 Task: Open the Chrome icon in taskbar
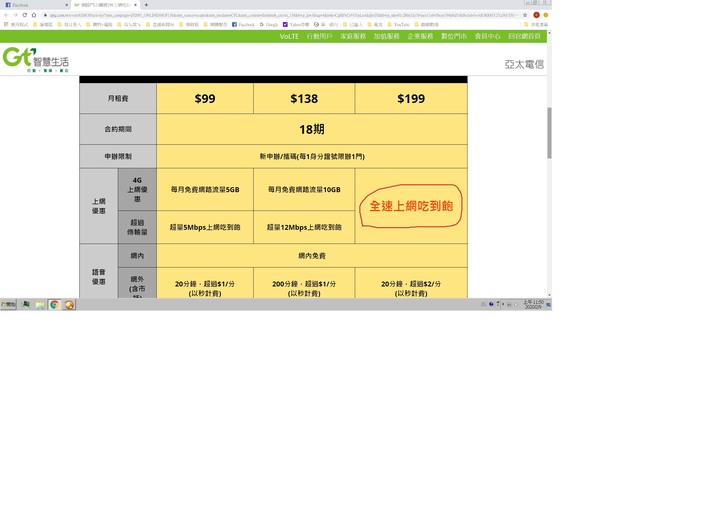click(x=54, y=305)
